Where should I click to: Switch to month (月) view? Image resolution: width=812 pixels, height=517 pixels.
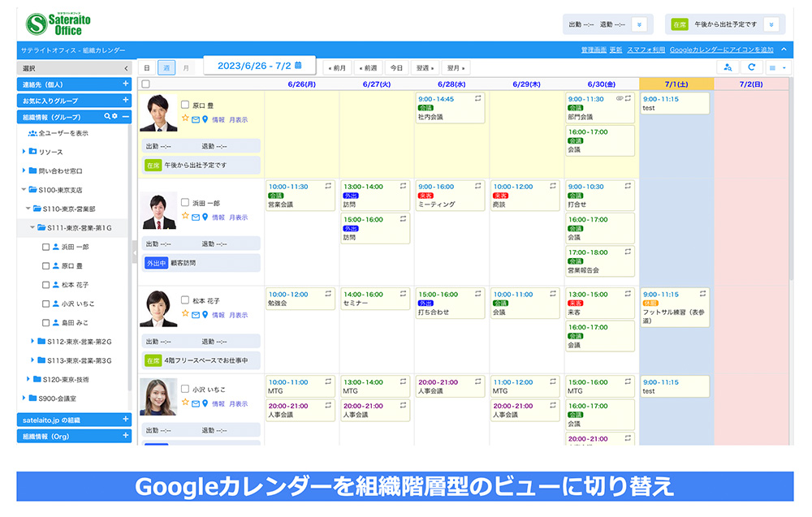click(185, 68)
